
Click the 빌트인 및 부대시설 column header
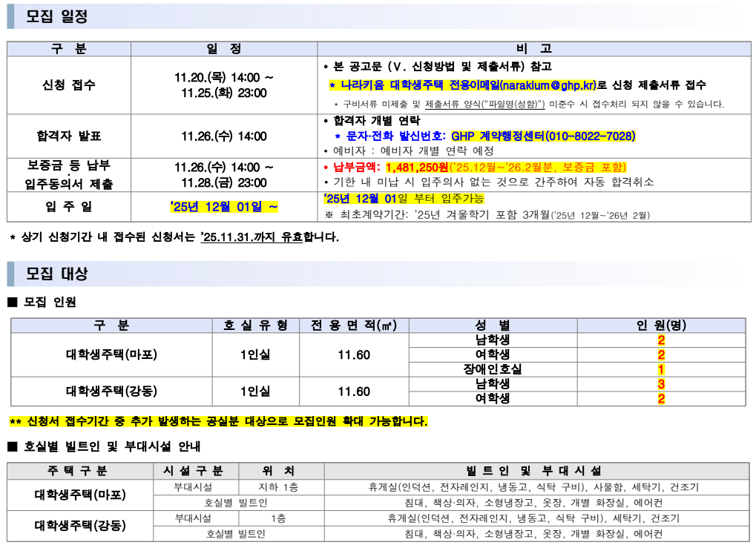click(x=534, y=471)
